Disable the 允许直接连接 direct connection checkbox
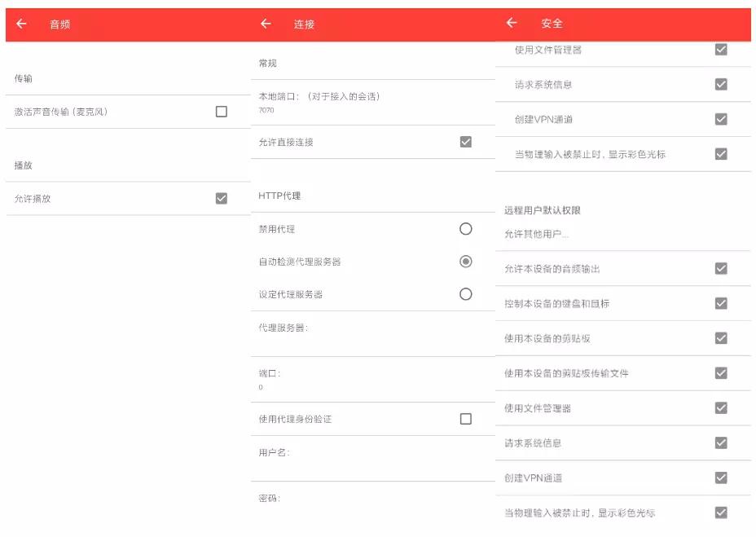Viewport: 756px width, 537px height. [x=465, y=141]
